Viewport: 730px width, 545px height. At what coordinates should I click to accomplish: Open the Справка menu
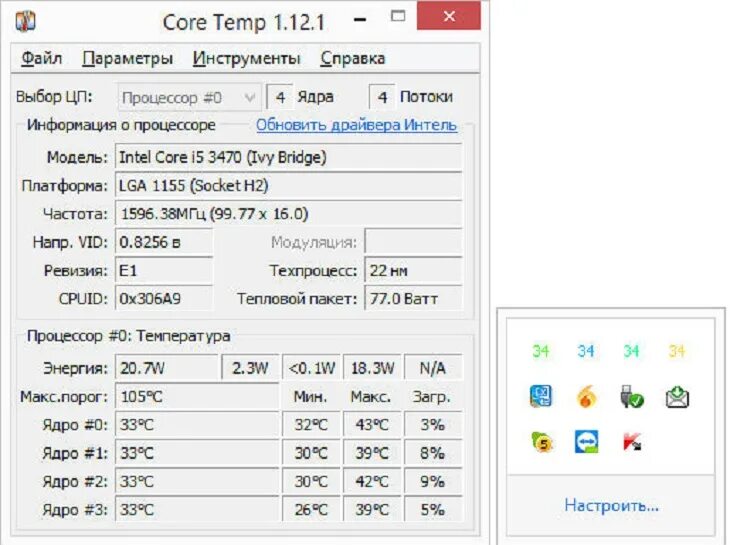pyautogui.click(x=352, y=59)
